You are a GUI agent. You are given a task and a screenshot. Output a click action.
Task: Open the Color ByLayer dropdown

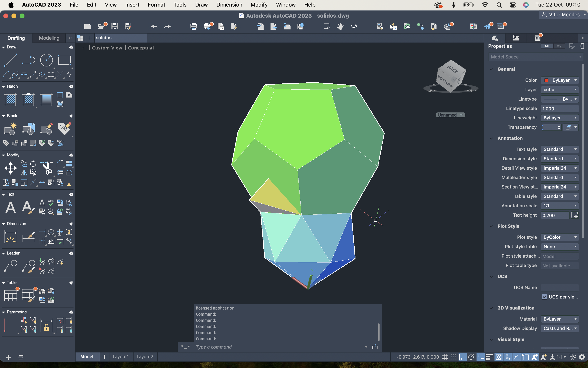click(x=560, y=80)
